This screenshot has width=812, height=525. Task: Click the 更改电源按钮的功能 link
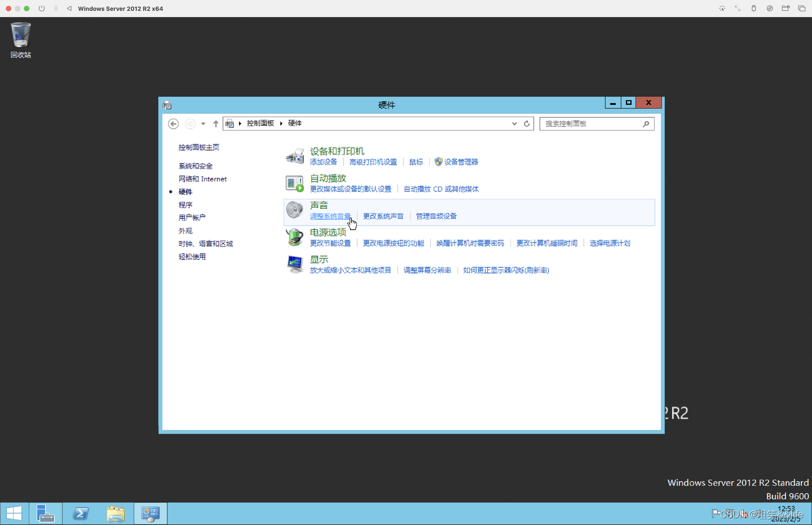point(394,243)
